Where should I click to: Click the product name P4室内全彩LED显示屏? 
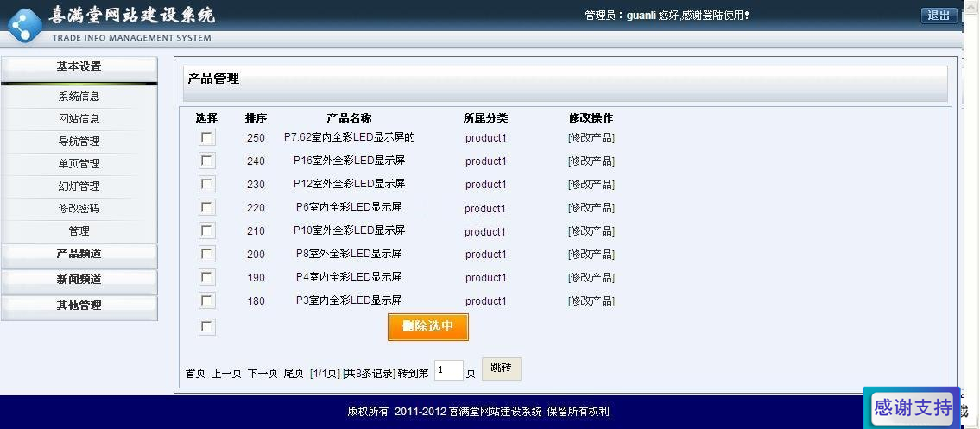pos(349,276)
